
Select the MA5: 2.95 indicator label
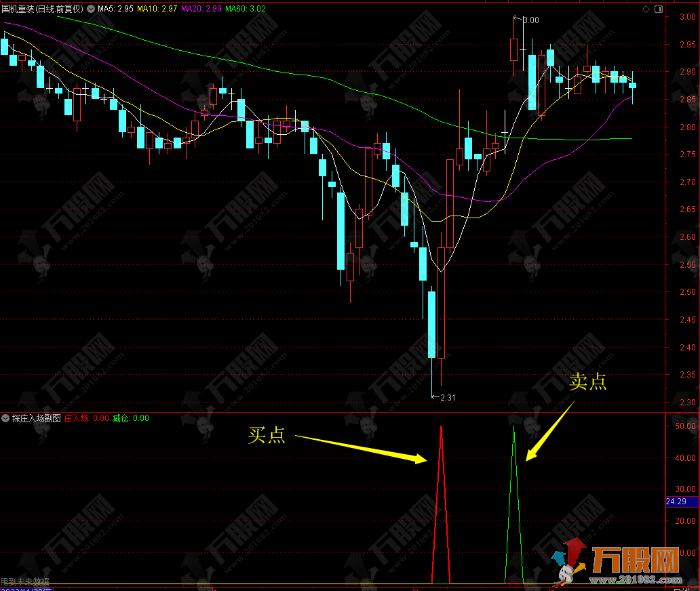(115, 9)
